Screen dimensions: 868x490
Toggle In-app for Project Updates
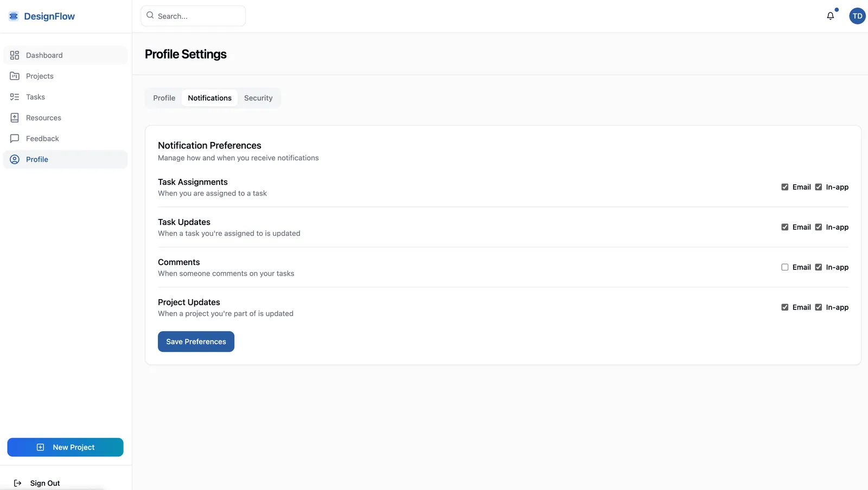click(818, 307)
